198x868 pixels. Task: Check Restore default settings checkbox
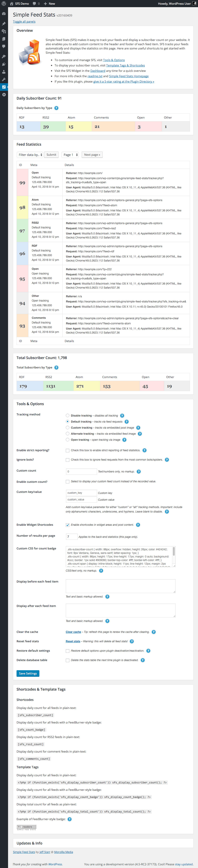[67, 651]
